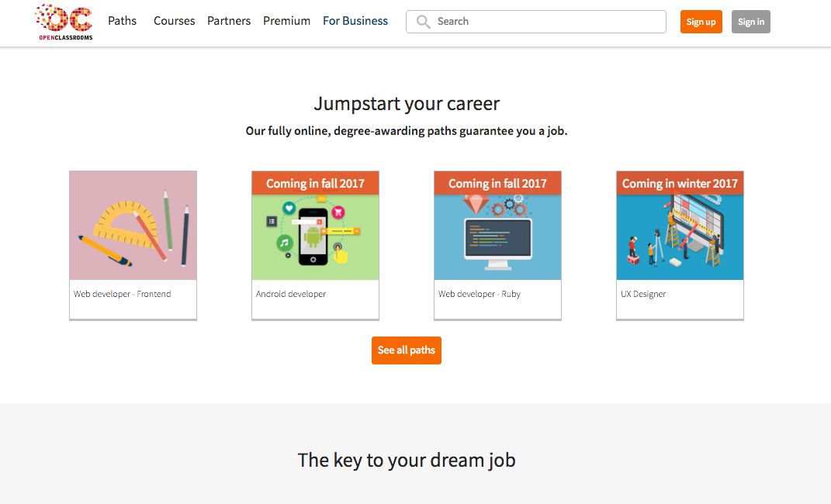Focus the Search input field
Image resolution: width=831 pixels, height=504 pixels.
[536, 22]
